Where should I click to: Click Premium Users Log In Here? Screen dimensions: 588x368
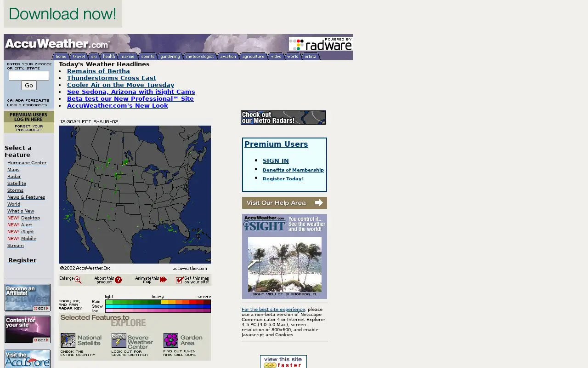tap(28, 117)
